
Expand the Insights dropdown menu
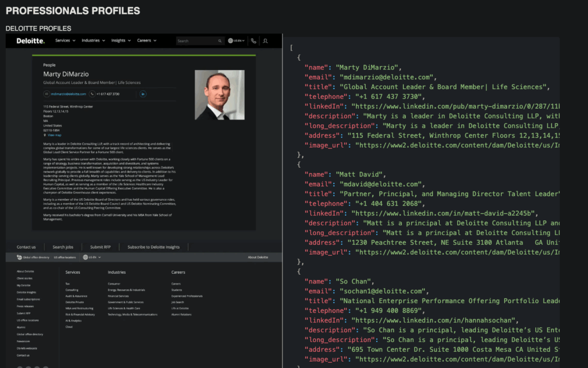(121, 41)
